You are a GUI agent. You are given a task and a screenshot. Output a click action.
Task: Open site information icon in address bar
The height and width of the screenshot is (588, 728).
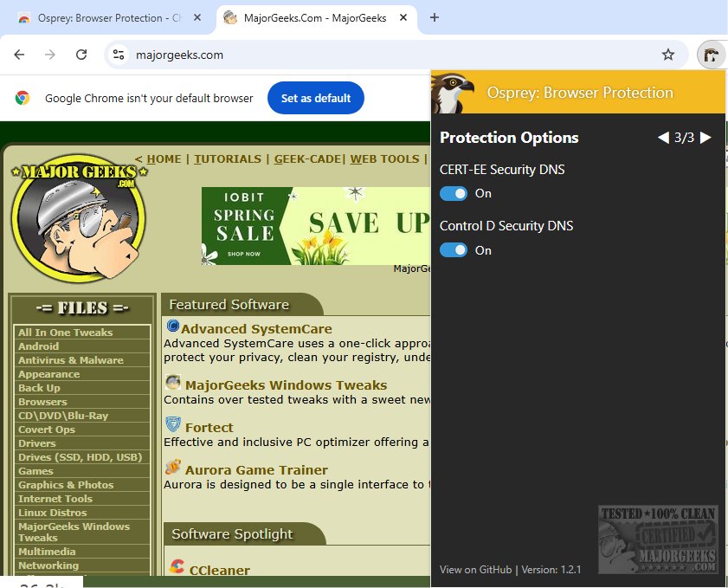[x=119, y=55]
